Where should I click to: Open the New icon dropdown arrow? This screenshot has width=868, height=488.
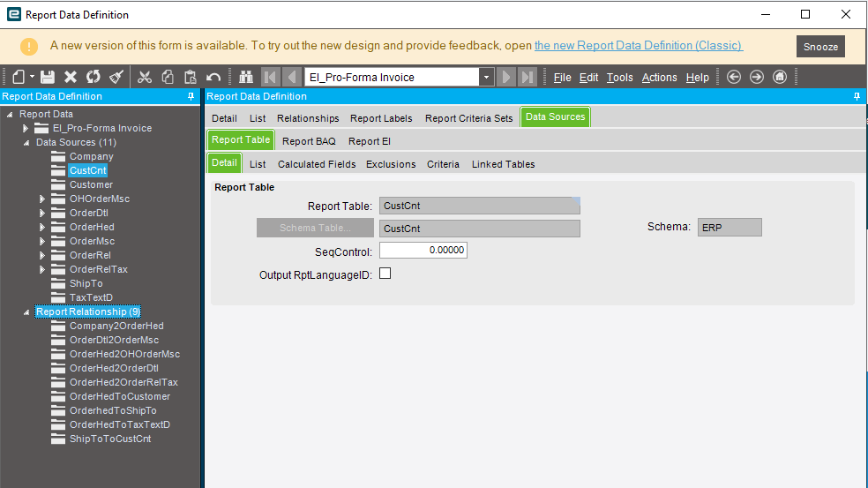tap(32, 77)
